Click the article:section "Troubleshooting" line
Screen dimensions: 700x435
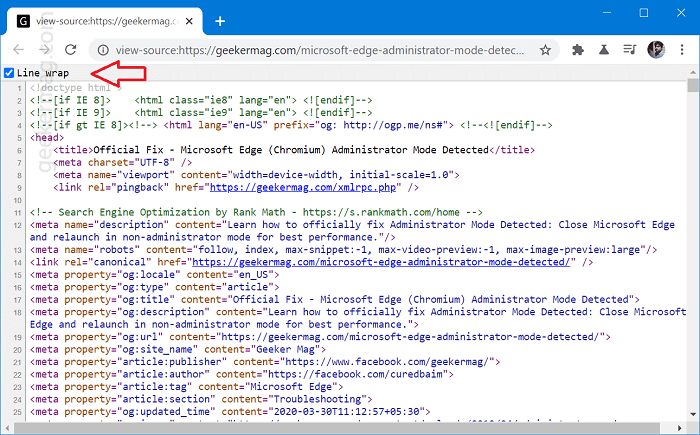[201, 399]
